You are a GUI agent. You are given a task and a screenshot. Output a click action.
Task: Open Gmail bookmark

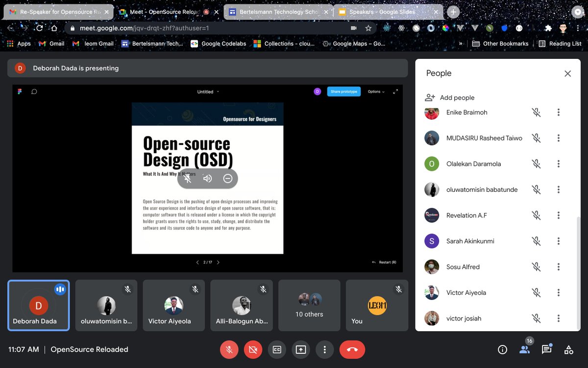pyautogui.click(x=51, y=44)
